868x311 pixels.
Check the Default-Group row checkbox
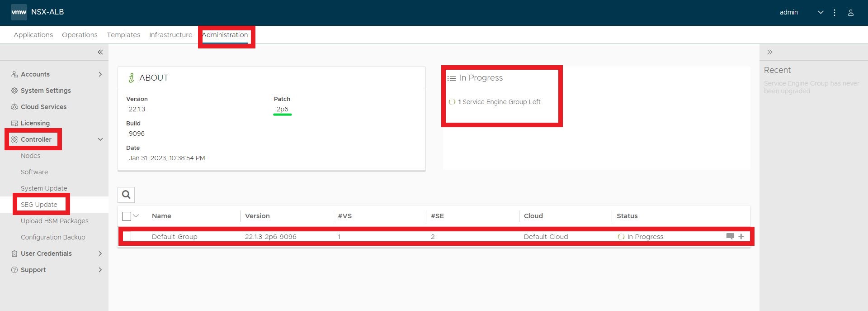(127, 236)
